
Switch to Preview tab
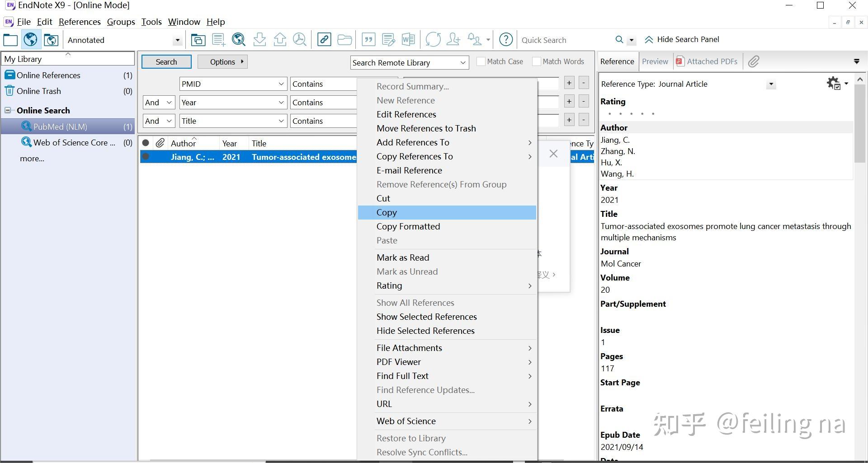click(x=655, y=61)
